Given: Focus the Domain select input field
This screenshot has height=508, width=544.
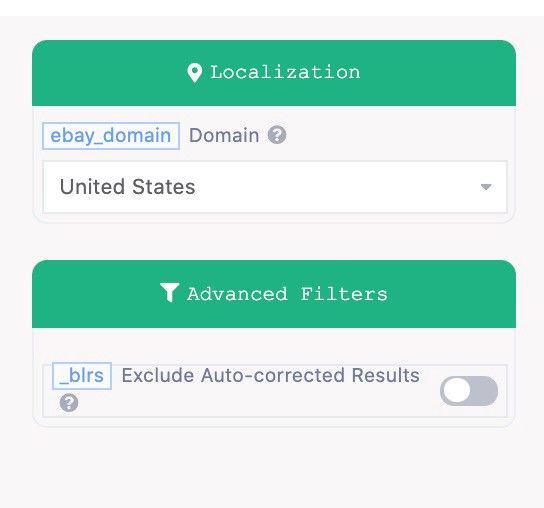Looking at the screenshot, I should (x=275, y=187).
